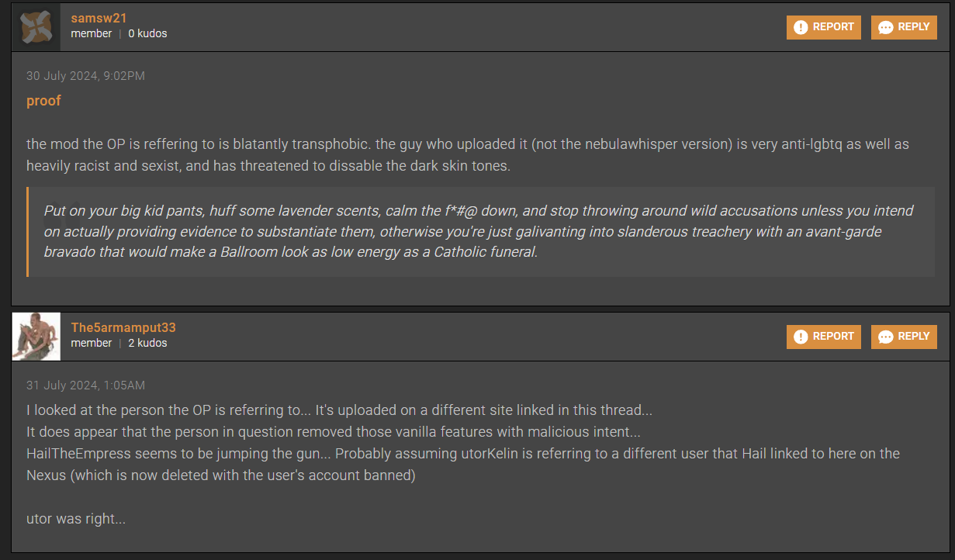Click the speech bubble icon in samsw21's Reply button
Image resolution: width=955 pixels, height=560 pixels.
(x=885, y=28)
